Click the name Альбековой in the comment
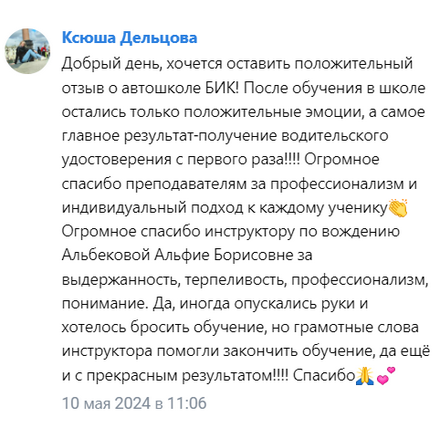 pos(106,255)
